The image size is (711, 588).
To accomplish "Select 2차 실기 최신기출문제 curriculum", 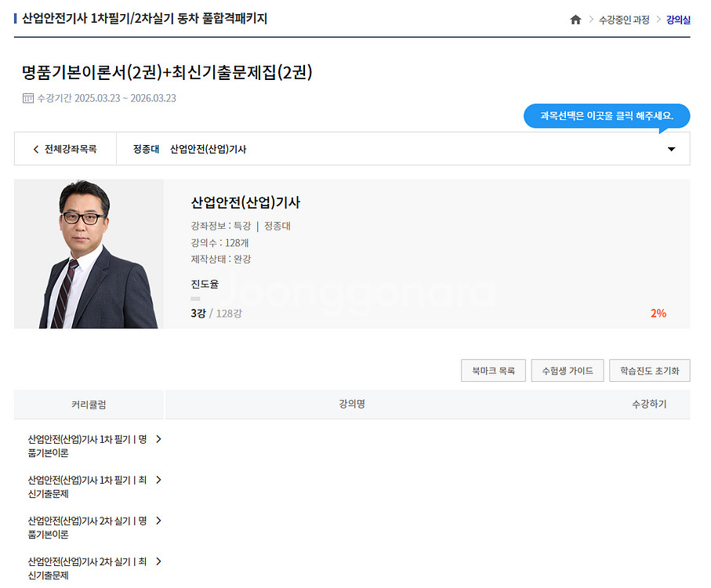I will [x=87, y=568].
